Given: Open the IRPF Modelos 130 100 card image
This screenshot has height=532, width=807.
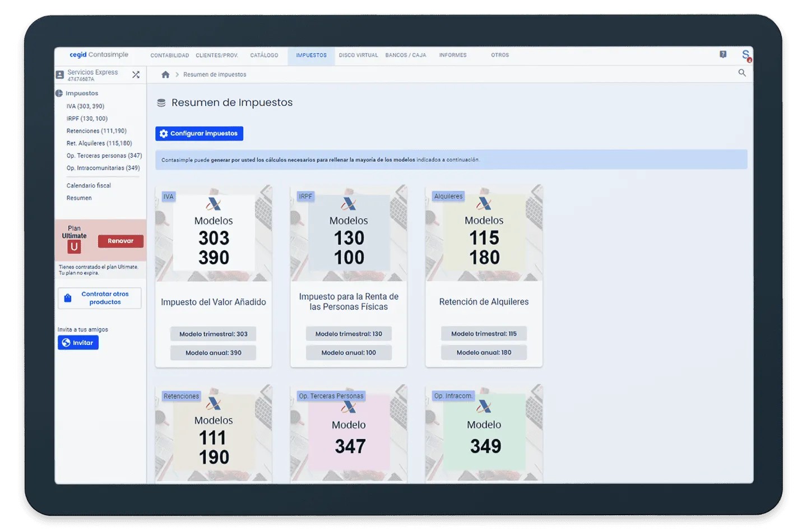Looking at the screenshot, I should (x=349, y=233).
